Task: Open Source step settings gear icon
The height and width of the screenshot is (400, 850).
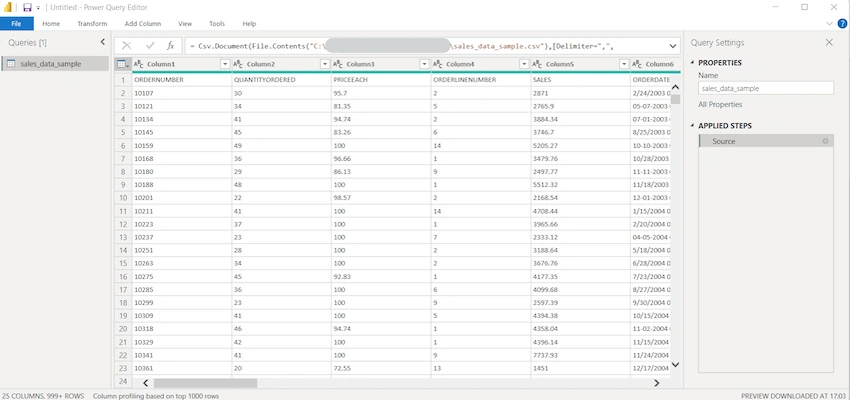Action: (825, 141)
